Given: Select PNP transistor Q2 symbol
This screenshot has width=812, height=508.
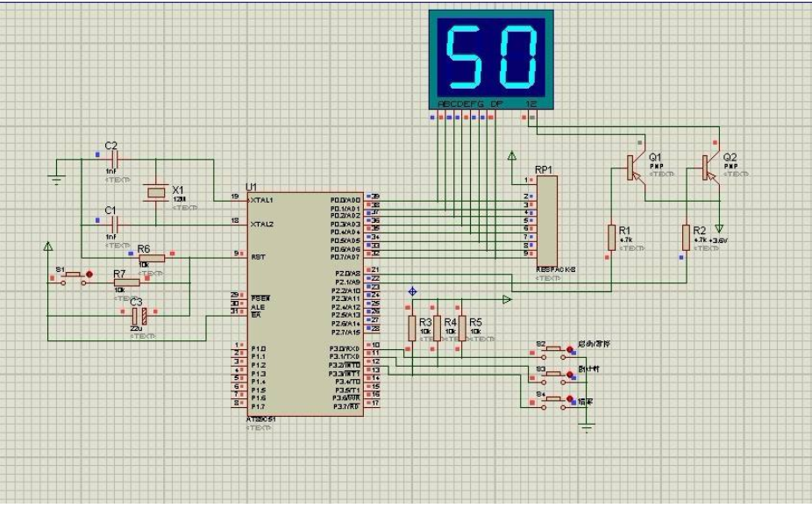Looking at the screenshot, I should click(x=710, y=168).
